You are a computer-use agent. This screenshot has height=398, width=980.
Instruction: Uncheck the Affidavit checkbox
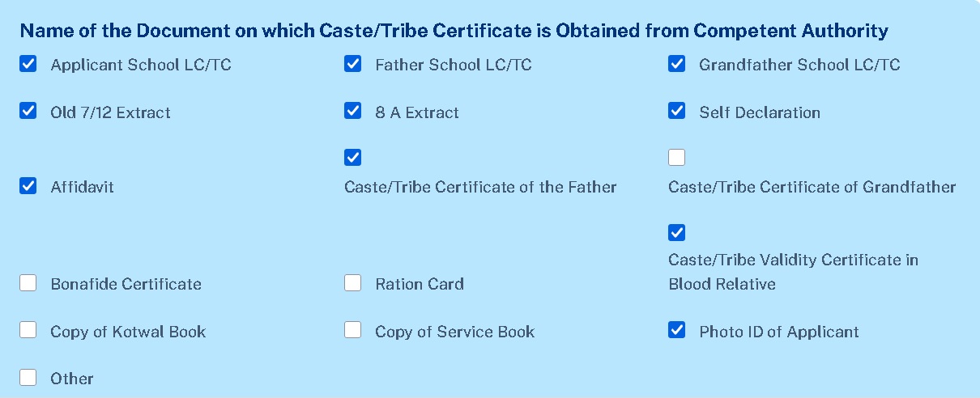pos(28,186)
